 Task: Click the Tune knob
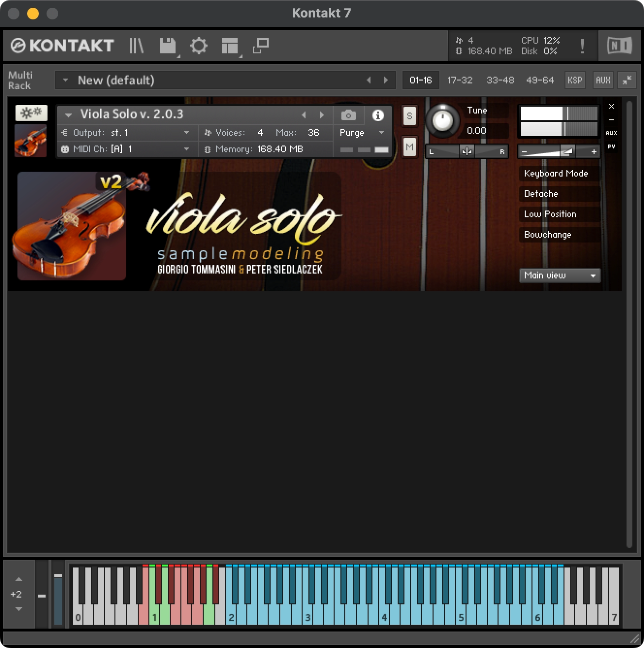pos(442,120)
